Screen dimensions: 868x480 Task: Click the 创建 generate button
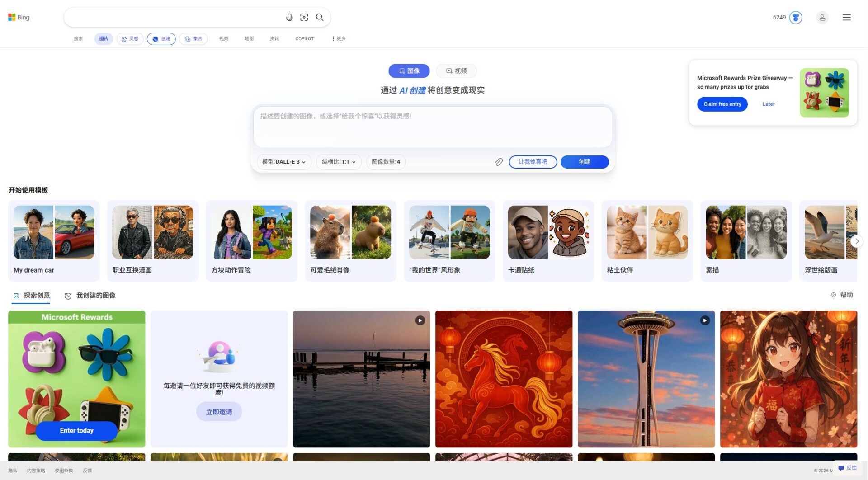click(585, 162)
